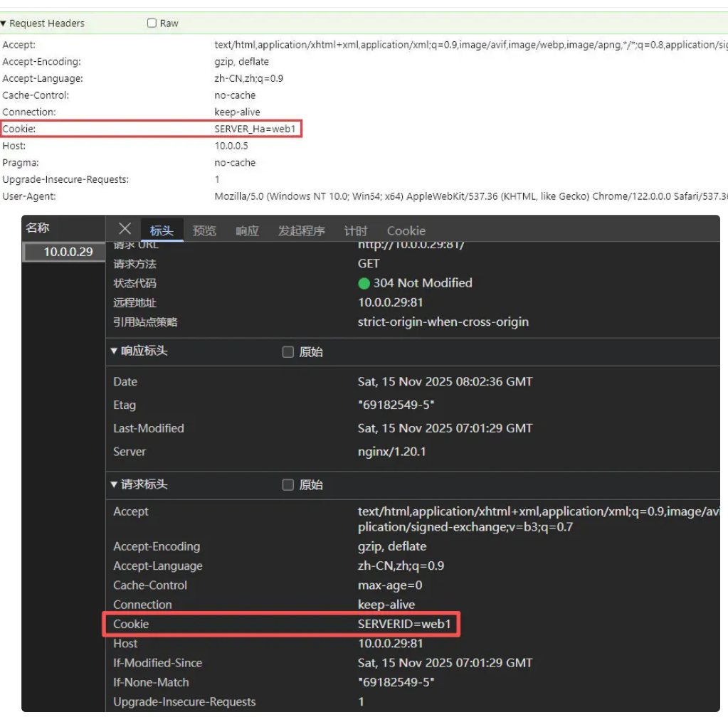Close the request details panel

coord(125,228)
